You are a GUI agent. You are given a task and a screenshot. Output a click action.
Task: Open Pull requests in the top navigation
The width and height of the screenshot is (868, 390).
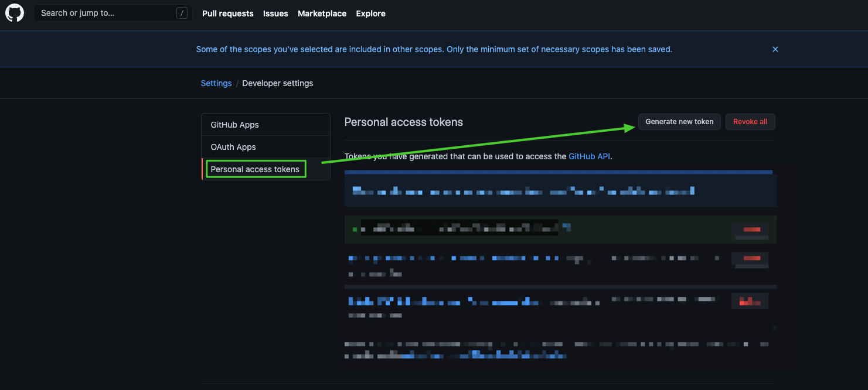click(228, 13)
